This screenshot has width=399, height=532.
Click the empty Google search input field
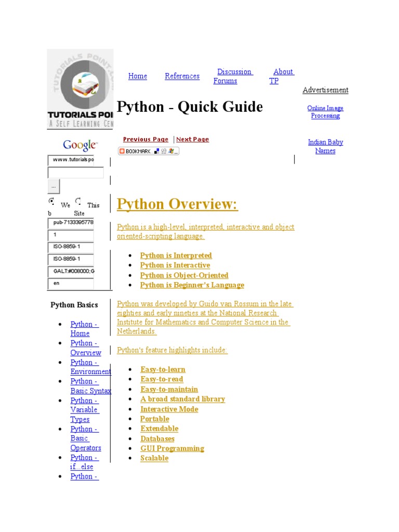pyautogui.click(x=76, y=172)
